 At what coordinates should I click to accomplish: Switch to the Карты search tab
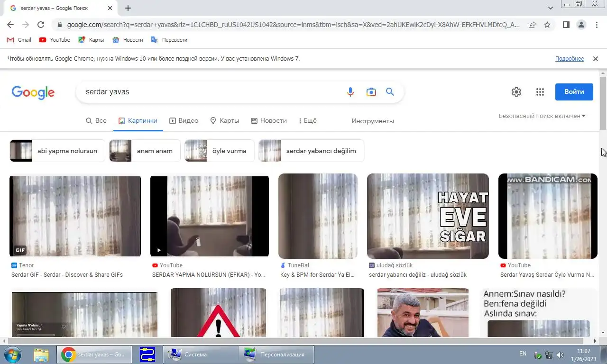[225, 121]
